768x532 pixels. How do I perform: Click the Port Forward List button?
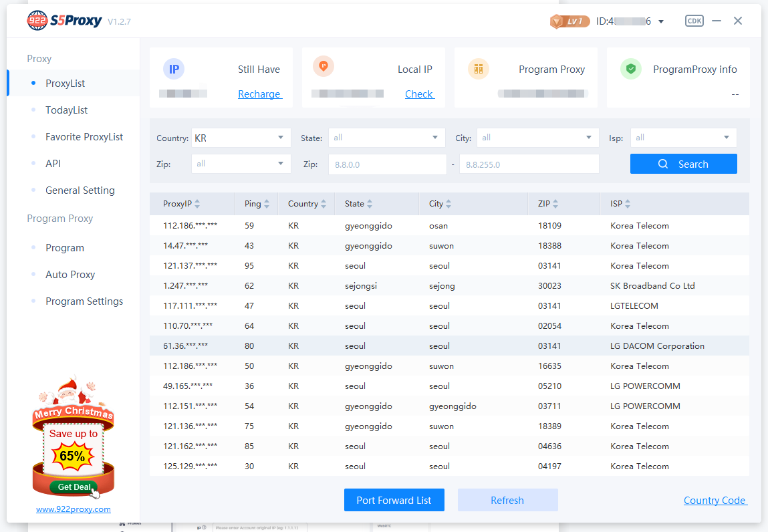click(394, 500)
